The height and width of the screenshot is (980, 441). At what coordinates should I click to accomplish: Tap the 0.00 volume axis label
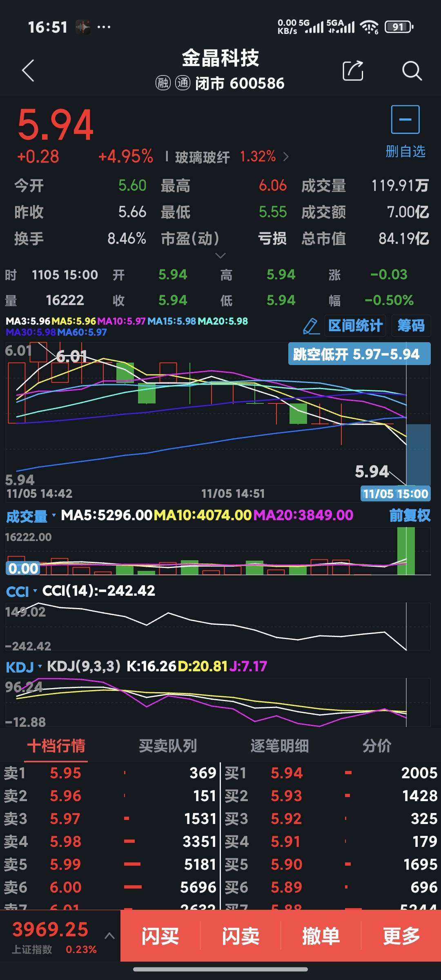point(23,568)
